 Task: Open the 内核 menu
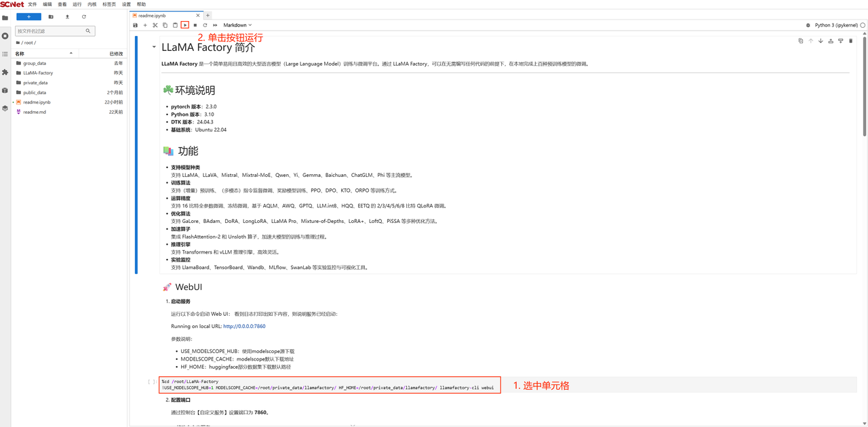coord(92,4)
